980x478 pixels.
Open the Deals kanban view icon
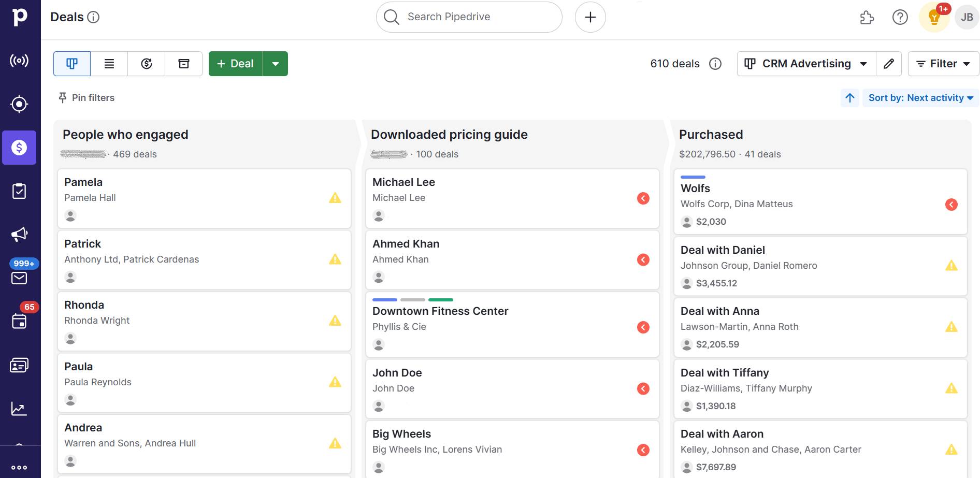coord(71,63)
